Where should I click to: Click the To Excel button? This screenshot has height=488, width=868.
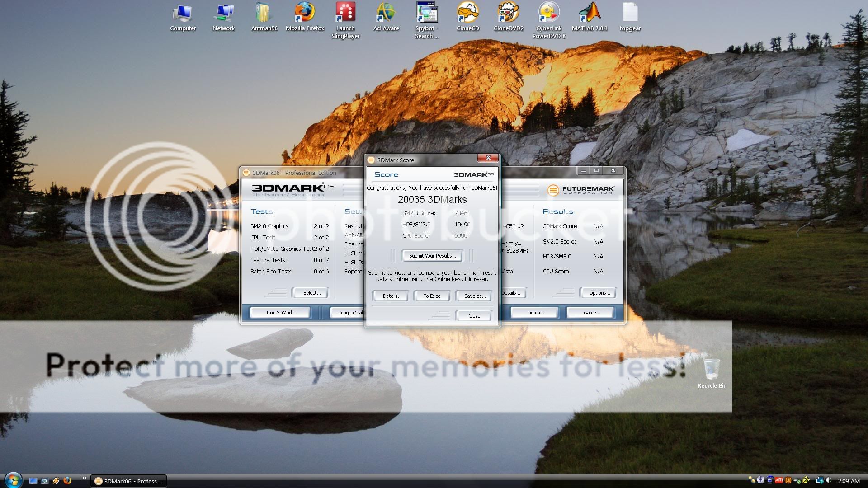[432, 296]
